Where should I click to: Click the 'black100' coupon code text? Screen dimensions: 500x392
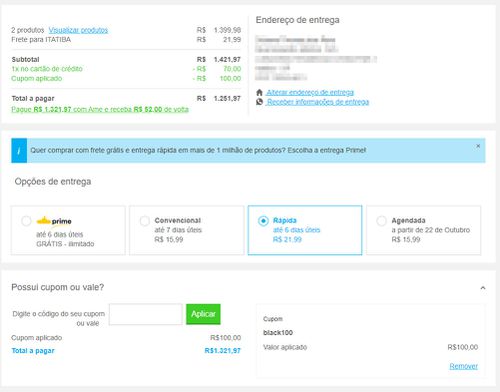click(x=278, y=333)
